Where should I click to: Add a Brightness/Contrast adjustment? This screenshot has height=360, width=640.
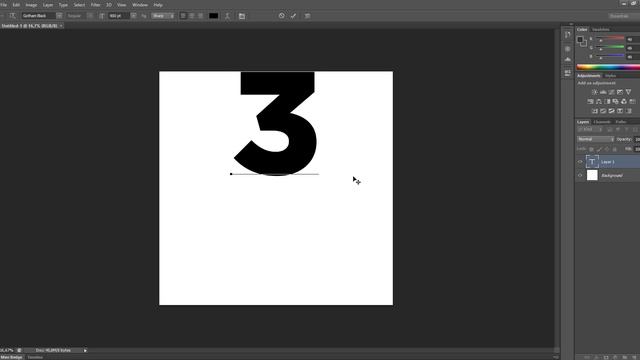tap(595, 92)
